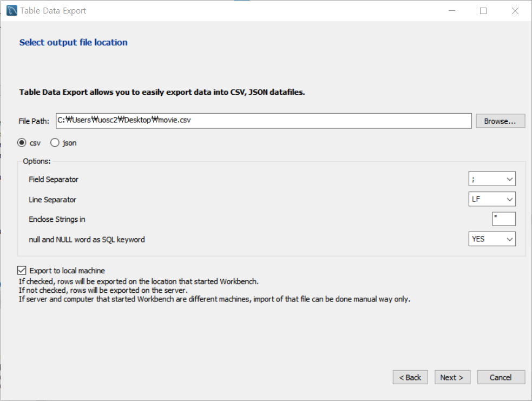This screenshot has height=401, width=532.
Task: Click the Enclose Strings in text box
Action: tap(504, 219)
